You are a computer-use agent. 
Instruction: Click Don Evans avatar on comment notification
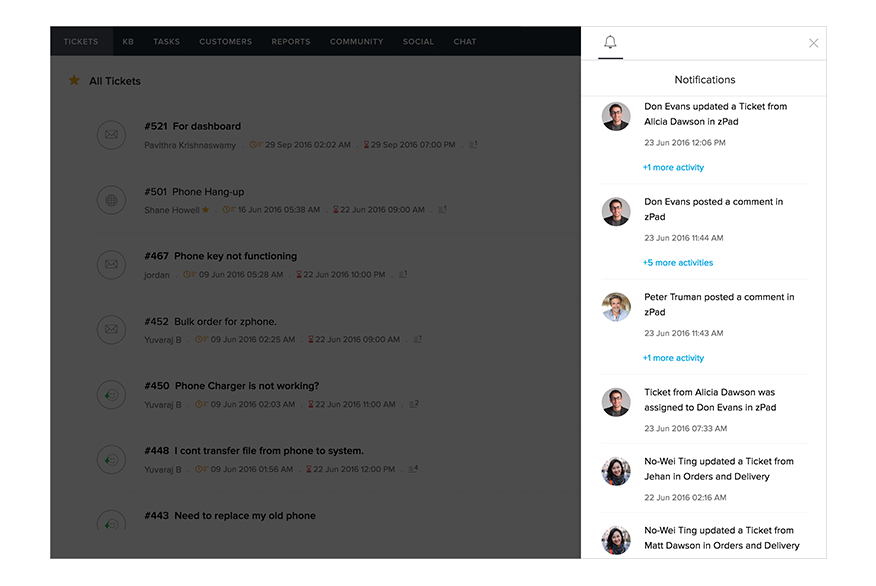616,212
